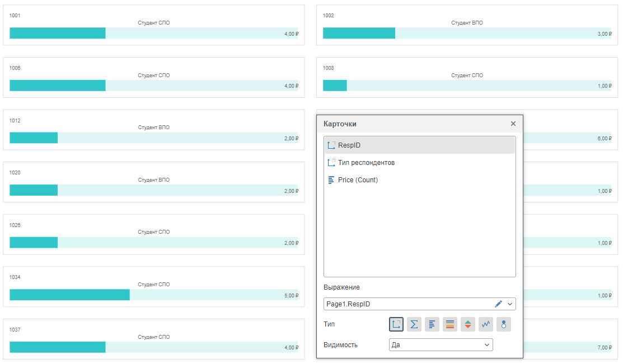This screenshot has height=364, width=623.
Task: Open the Видимость dropdown
Action: point(441,345)
